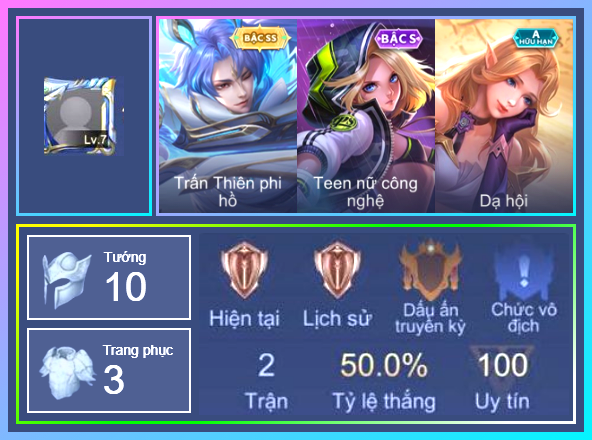This screenshot has width=592, height=440.
Task: Open the Hiện tại rank shield badge
Action: point(245,270)
